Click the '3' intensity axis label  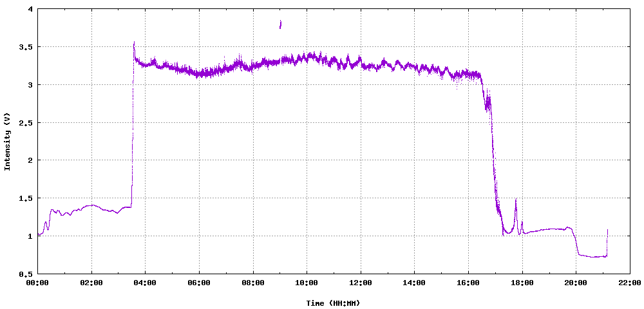tap(31, 85)
